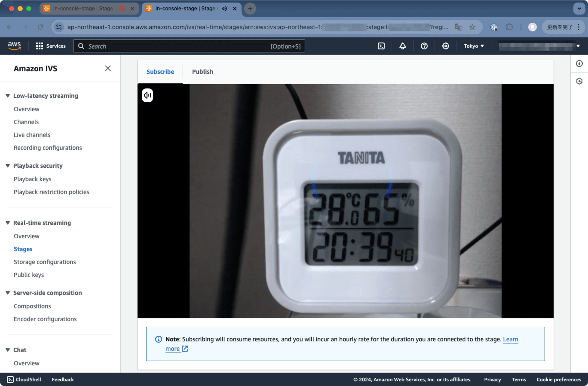
Task: Click the Services label in header
Action: point(56,46)
